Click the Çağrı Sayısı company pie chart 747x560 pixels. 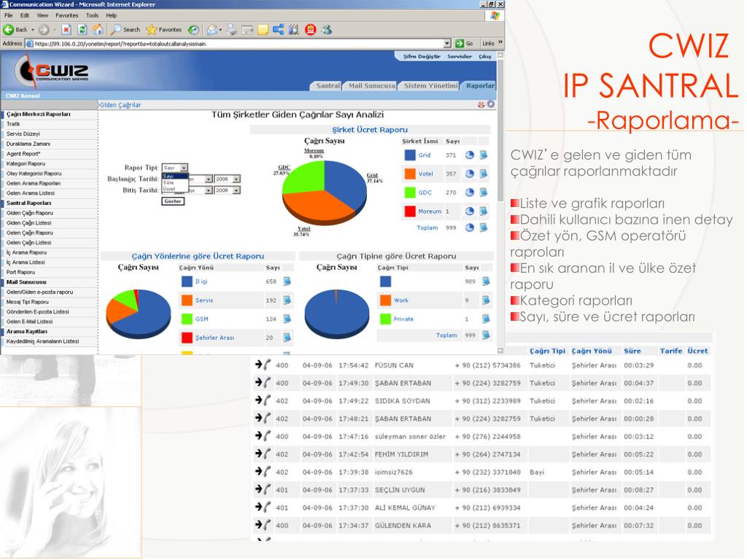point(325,192)
